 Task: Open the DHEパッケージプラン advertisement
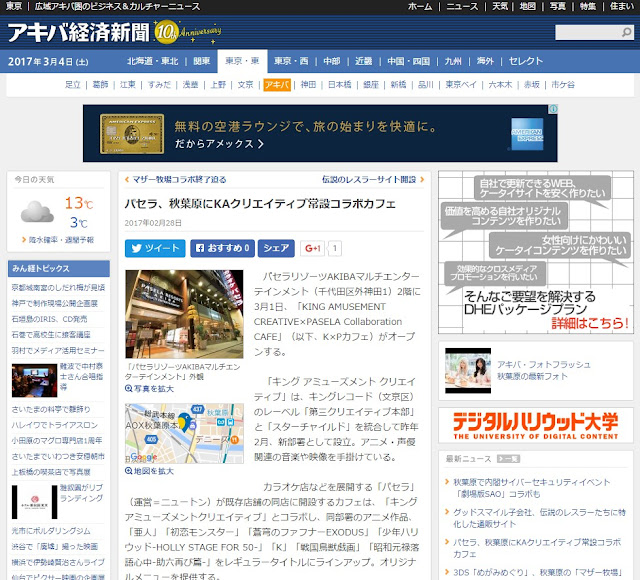point(536,252)
